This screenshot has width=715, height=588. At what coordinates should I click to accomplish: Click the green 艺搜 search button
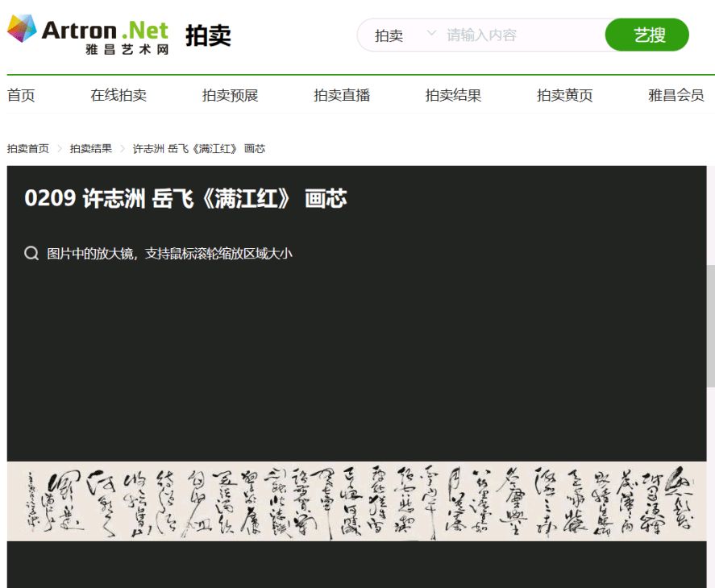tap(646, 35)
